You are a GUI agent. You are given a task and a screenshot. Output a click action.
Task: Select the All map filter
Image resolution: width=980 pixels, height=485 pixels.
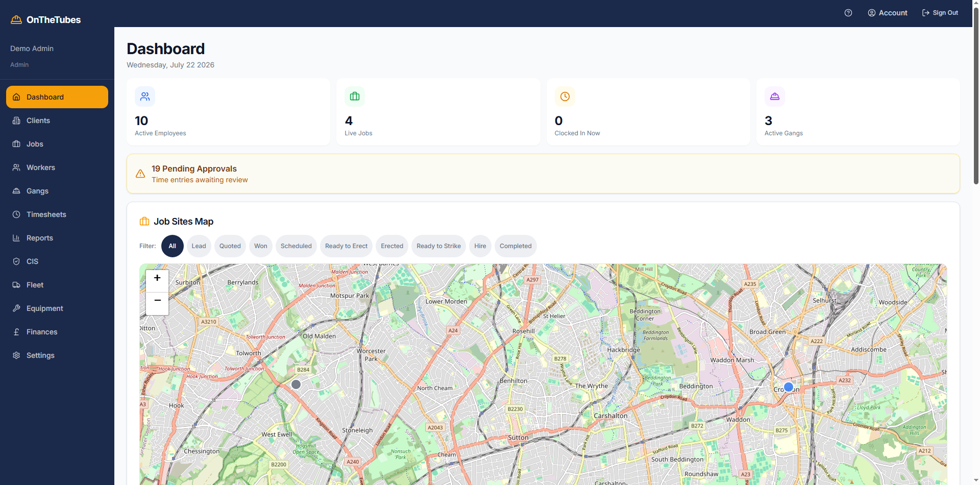(173, 246)
